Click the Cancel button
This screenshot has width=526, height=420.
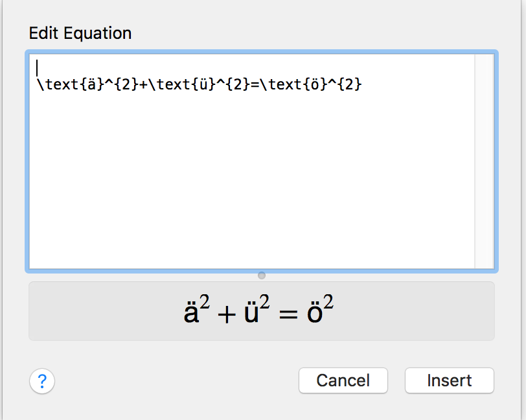click(x=343, y=380)
